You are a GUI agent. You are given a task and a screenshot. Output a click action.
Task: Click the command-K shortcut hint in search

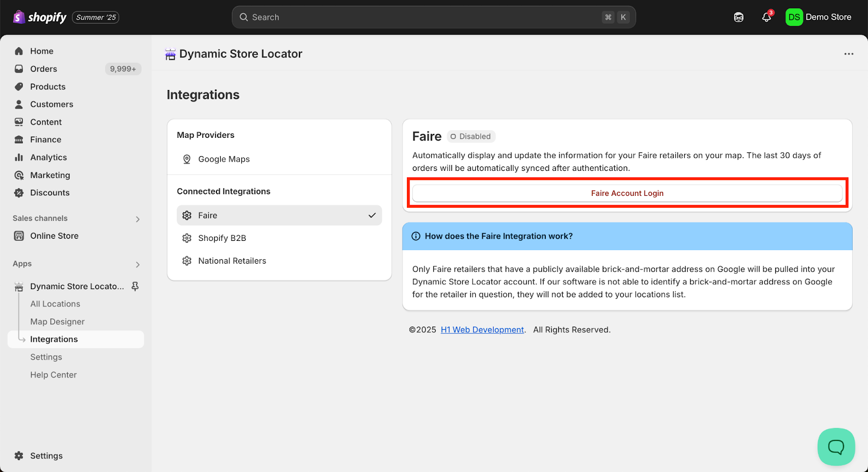616,17
